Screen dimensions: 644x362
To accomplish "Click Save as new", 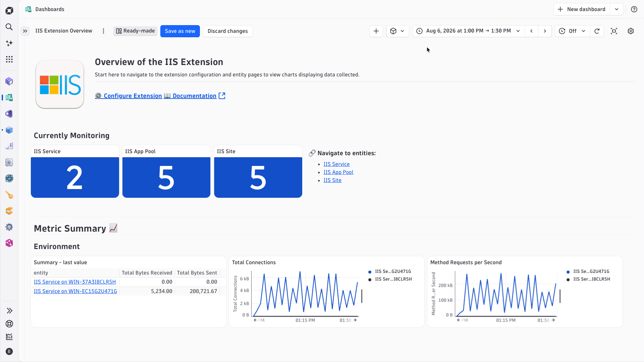I will [x=180, y=31].
